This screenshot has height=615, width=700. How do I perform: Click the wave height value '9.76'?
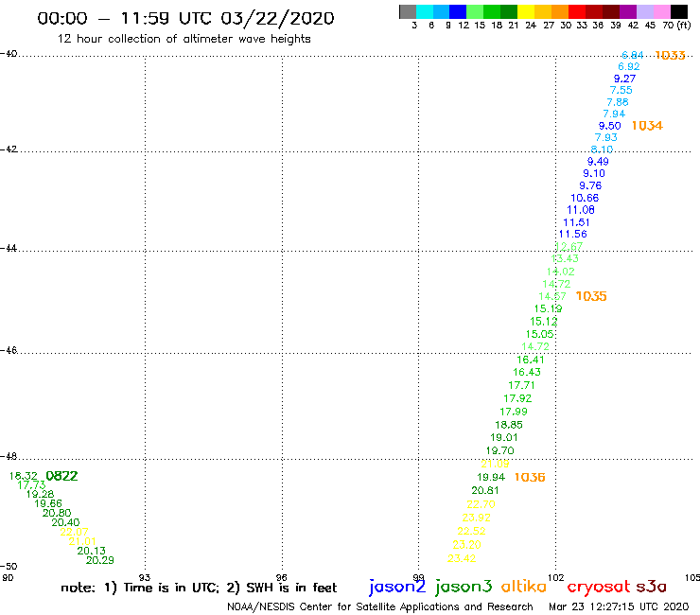(x=590, y=185)
